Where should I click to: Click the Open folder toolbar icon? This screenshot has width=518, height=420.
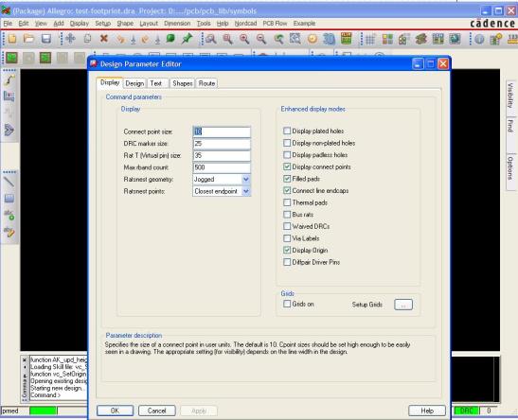[x=29, y=39]
